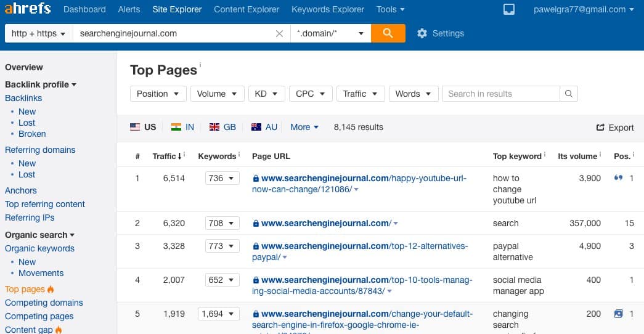
Task: Open Content Explorer tab
Action: coord(247,9)
